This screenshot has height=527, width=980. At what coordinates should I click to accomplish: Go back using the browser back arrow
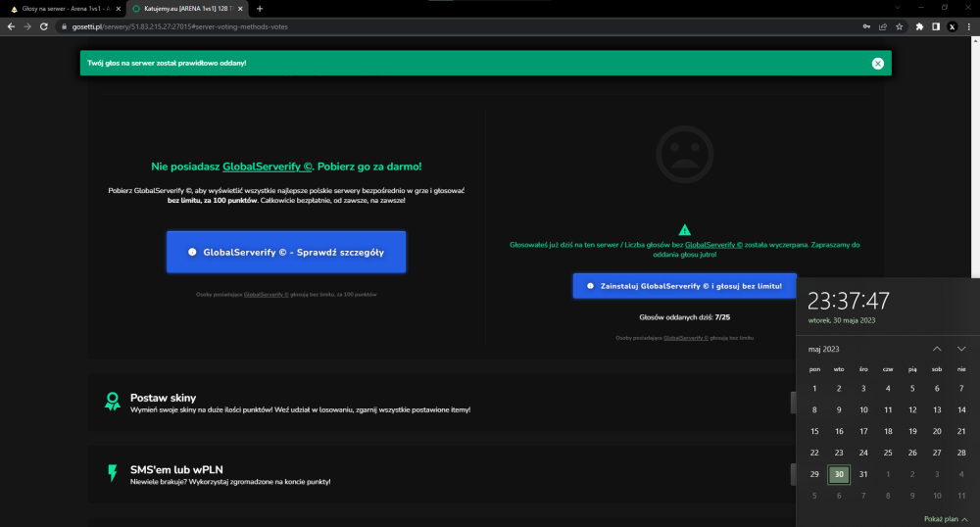11,26
